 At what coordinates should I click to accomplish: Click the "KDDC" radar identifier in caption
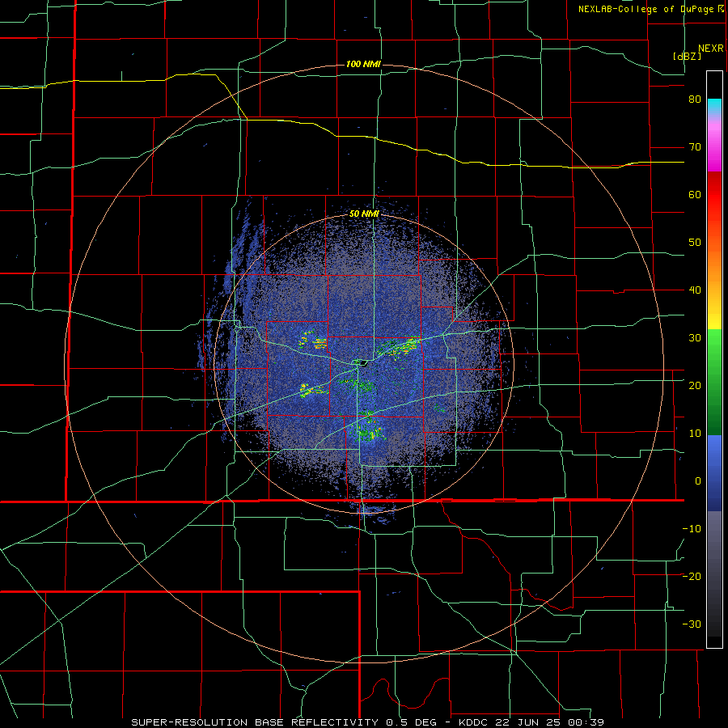click(475, 722)
